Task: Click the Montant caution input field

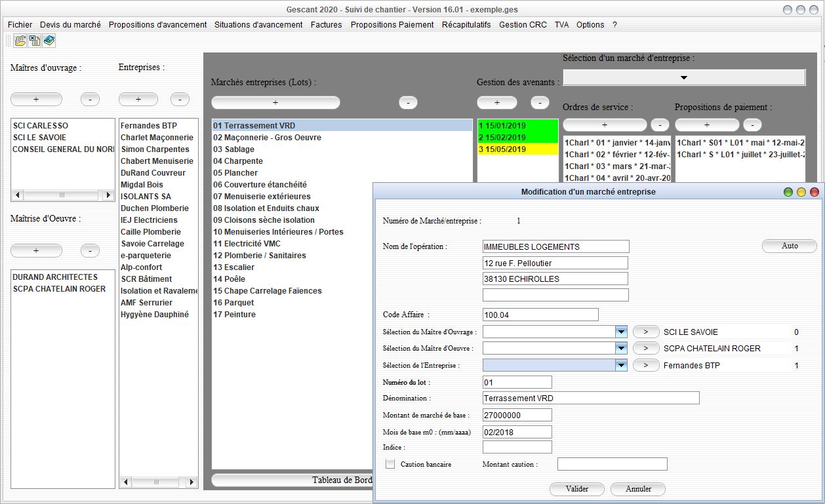Action: tap(613, 464)
